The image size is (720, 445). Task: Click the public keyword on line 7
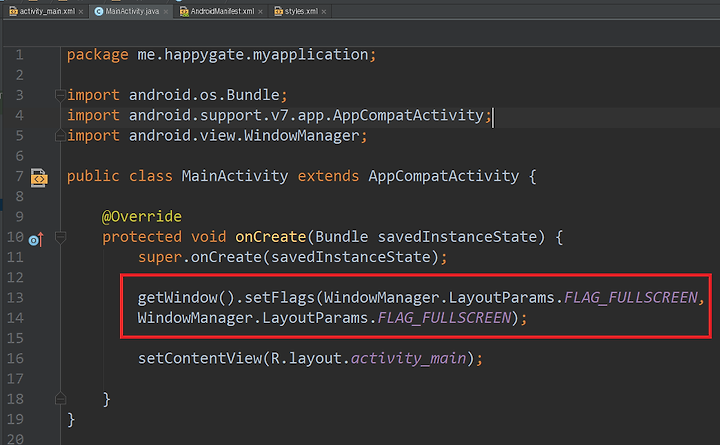pos(93,176)
